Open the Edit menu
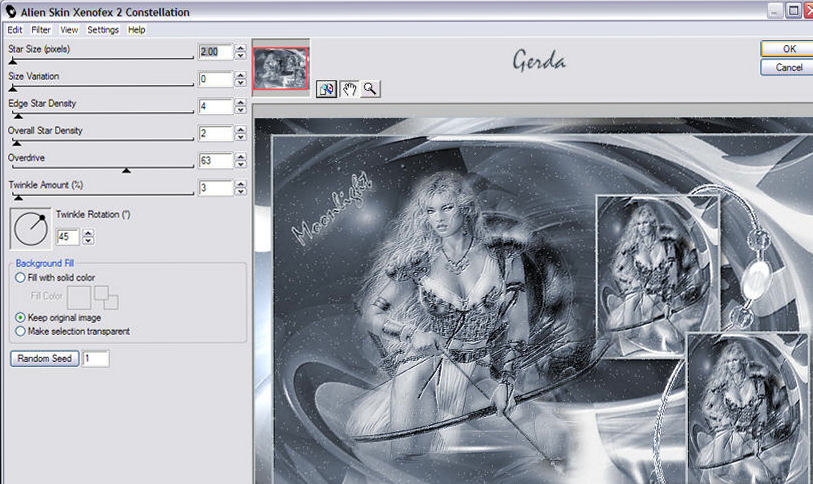 (15, 30)
